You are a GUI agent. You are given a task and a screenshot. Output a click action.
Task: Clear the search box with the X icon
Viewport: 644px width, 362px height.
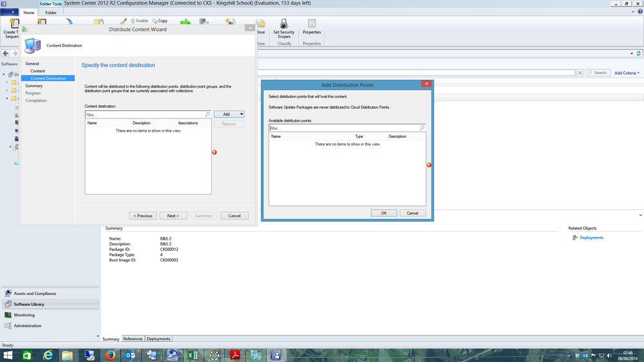pos(580,73)
